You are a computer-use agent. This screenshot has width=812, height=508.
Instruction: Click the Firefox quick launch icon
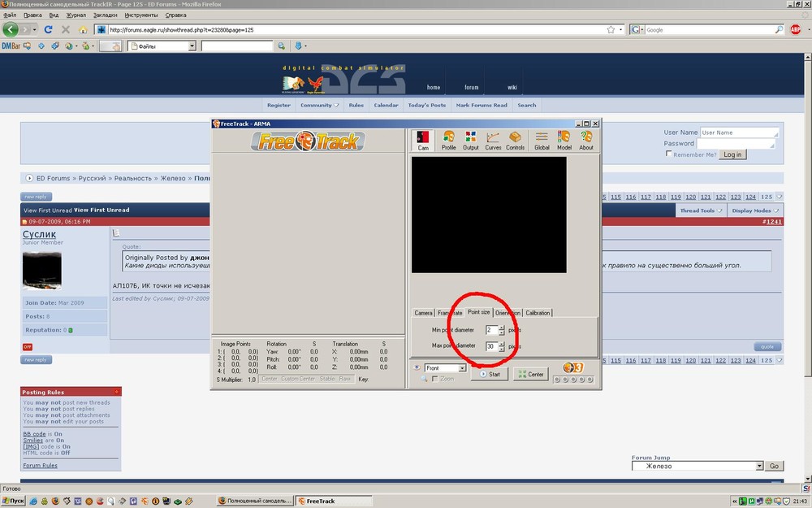pos(55,501)
